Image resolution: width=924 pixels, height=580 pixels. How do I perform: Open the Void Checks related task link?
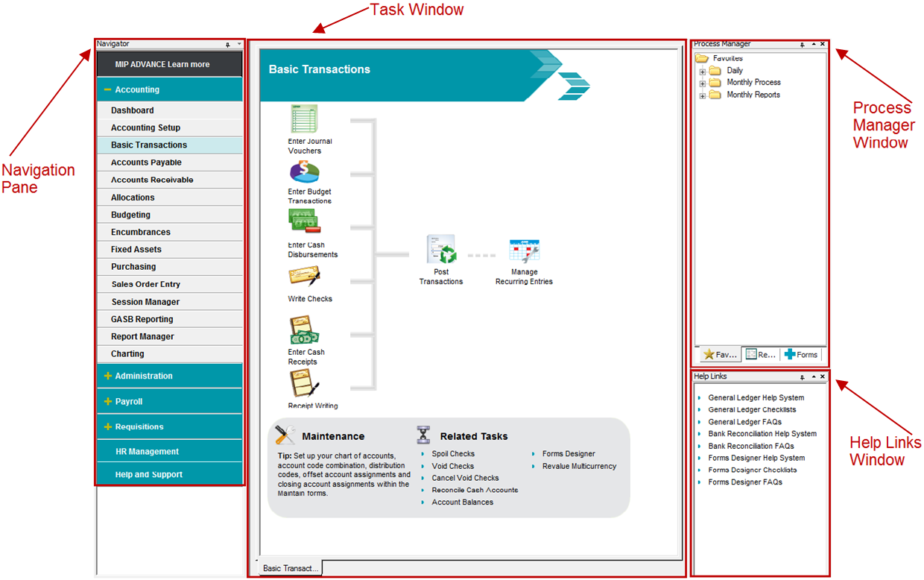tap(453, 466)
